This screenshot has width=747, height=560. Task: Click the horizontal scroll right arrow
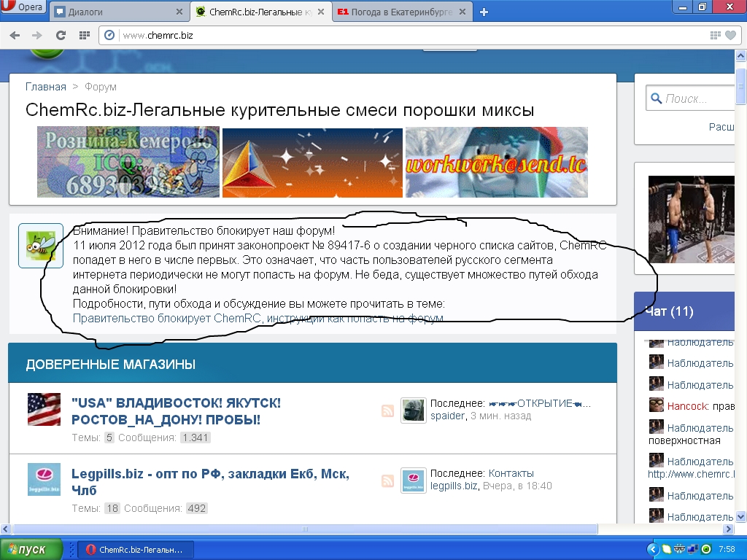pos(728,529)
